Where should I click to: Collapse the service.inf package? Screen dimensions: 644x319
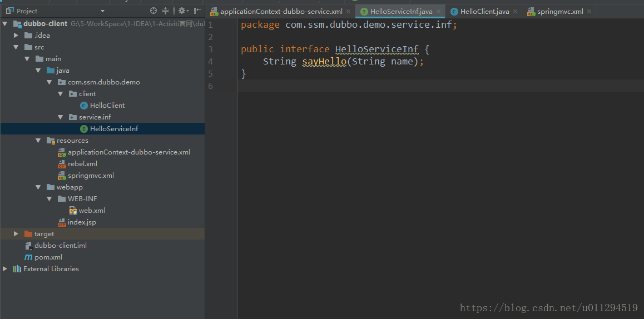click(x=61, y=117)
